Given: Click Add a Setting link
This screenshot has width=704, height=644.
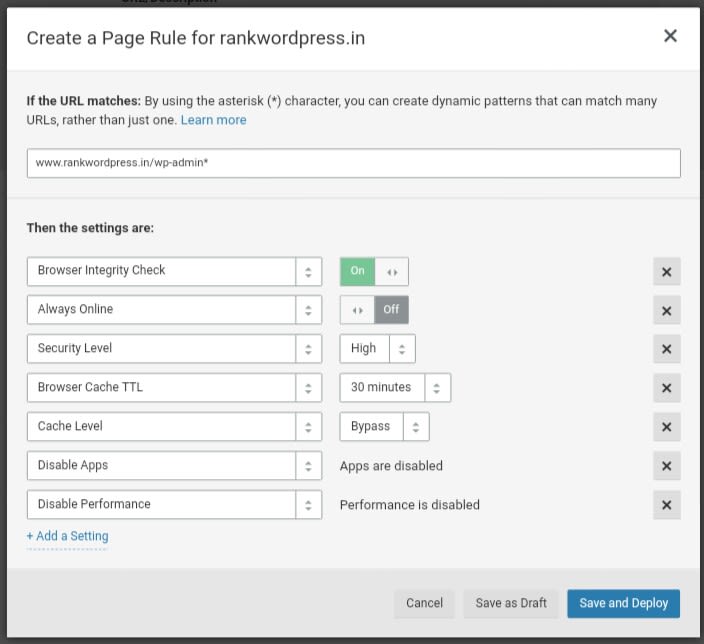Looking at the screenshot, I should [67, 536].
